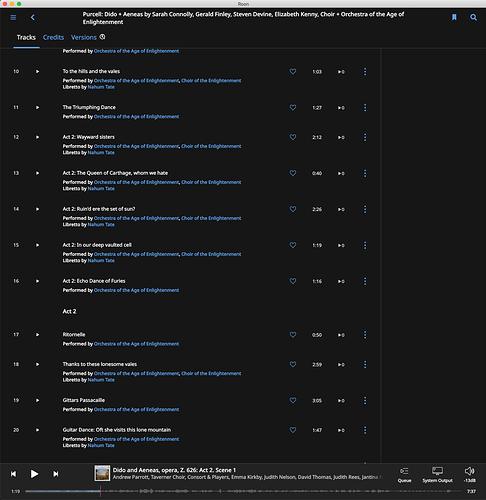Select track title Act 2: In our deep vaulted cell
This screenshot has height=500, width=486.
pyautogui.click(x=97, y=245)
